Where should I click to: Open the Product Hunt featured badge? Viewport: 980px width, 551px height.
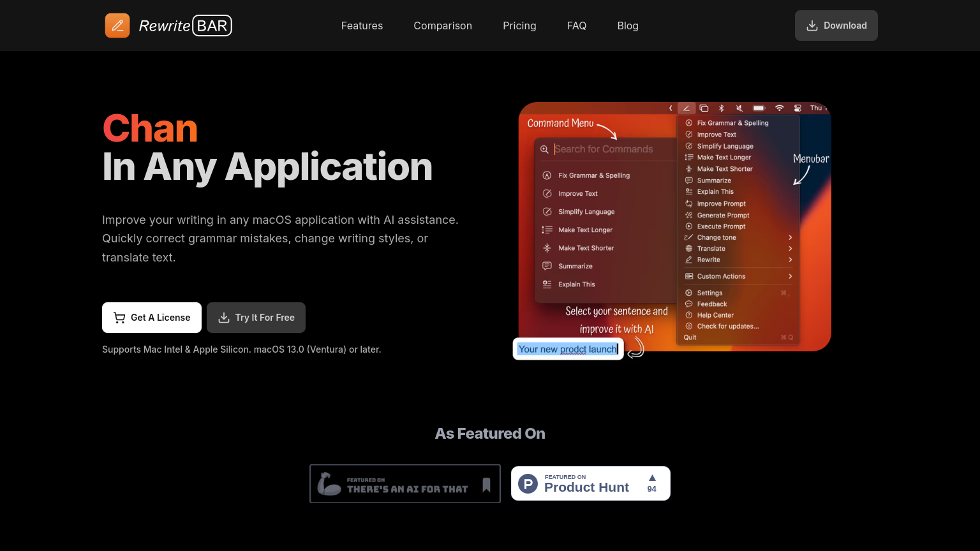point(590,483)
